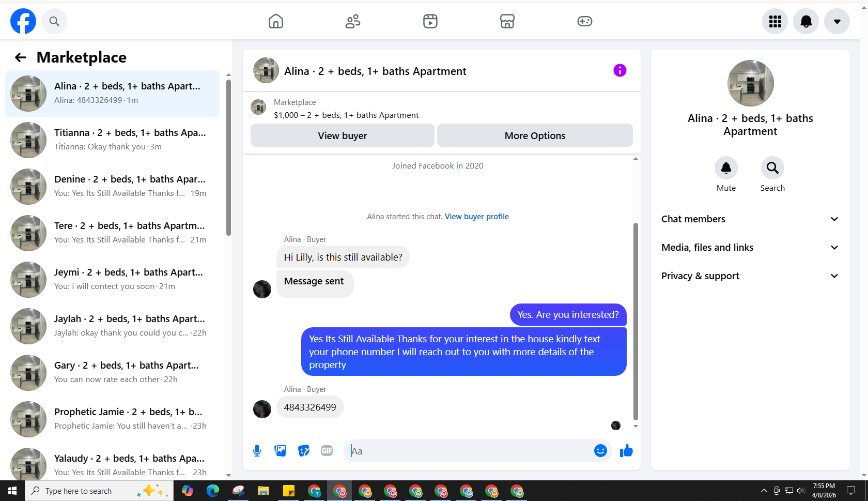Send a thumbs-up like
Screen dimensions: 868x501
click(626, 451)
